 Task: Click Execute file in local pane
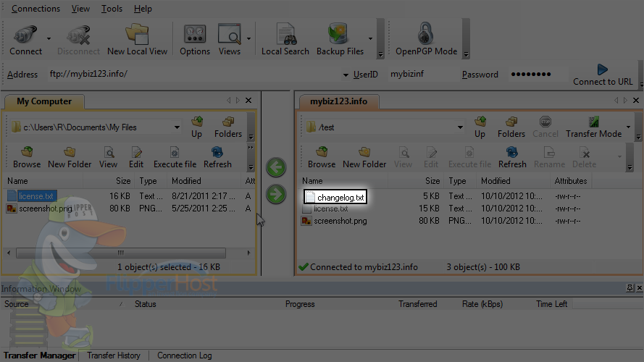[175, 158]
